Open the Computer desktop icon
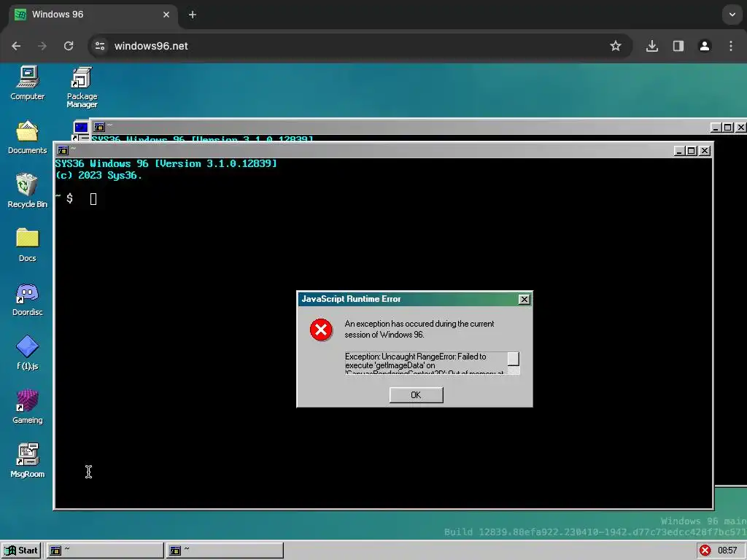 tap(27, 83)
